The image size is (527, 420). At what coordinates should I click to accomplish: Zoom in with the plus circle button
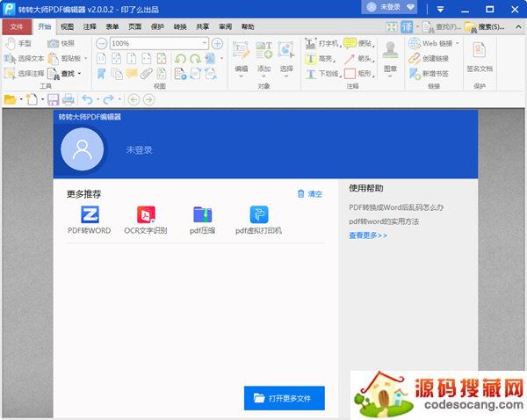[218, 43]
